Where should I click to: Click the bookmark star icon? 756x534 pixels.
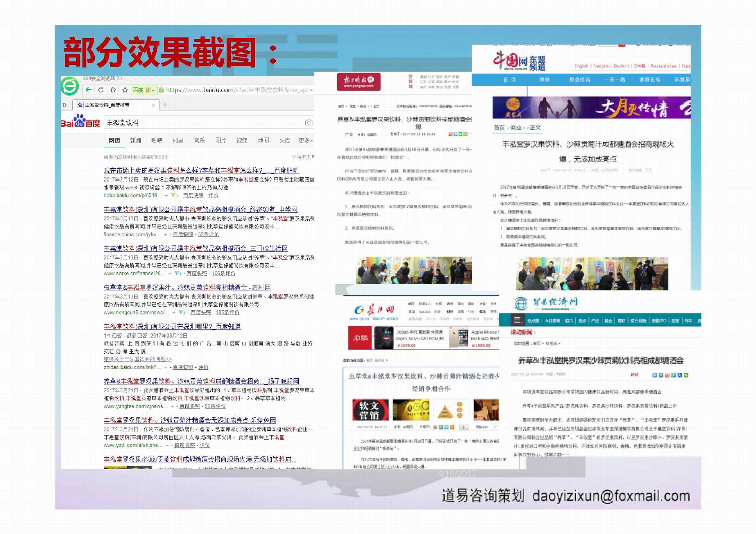coord(125,90)
